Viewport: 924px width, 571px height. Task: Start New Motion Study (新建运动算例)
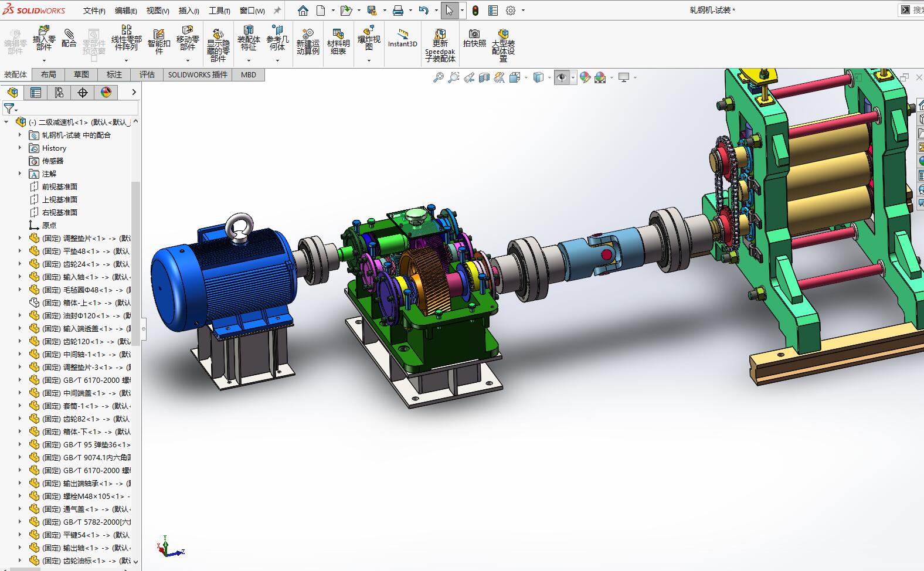[308, 42]
